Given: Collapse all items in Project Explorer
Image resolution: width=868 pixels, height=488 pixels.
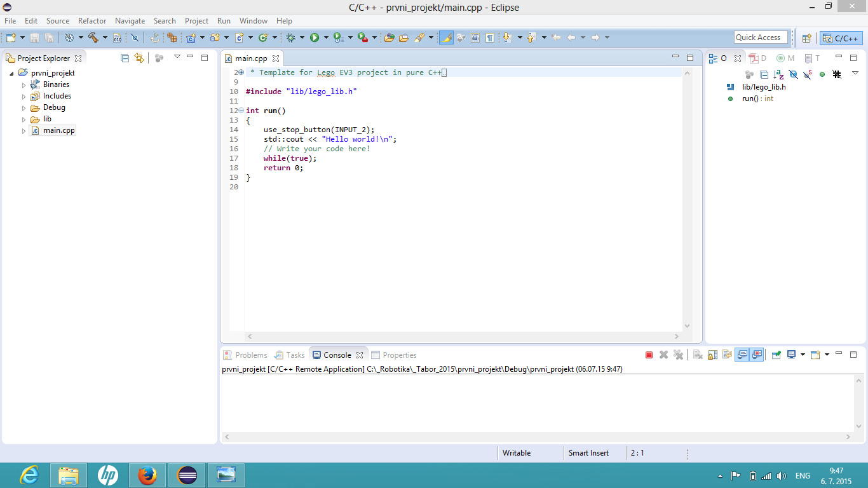Looking at the screenshot, I should [125, 58].
